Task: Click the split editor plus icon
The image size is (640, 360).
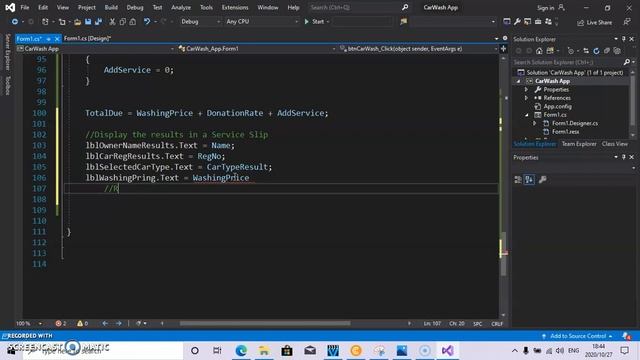Action: click(x=503, y=49)
